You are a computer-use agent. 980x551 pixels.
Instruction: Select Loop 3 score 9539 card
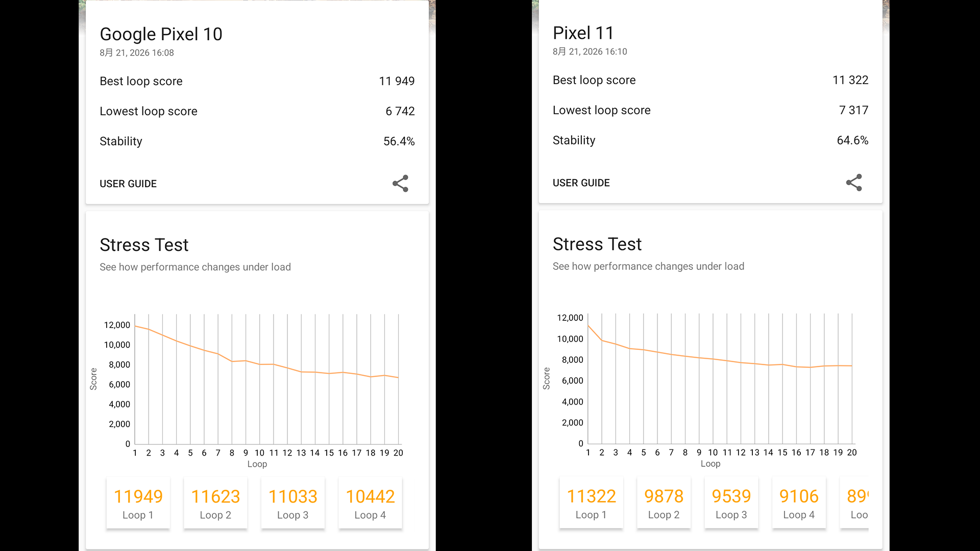[731, 503]
